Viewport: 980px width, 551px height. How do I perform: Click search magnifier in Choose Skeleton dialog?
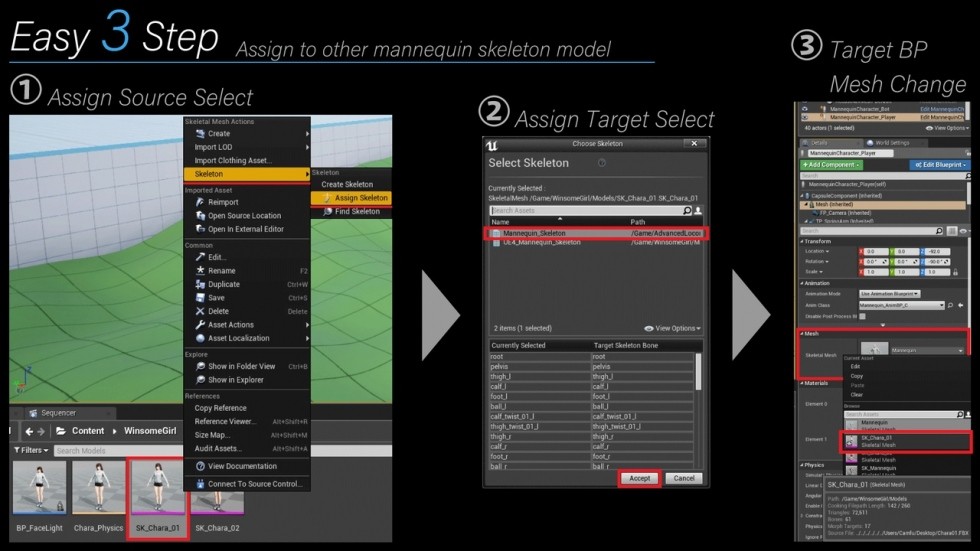pyautogui.click(x=687, y=211)
